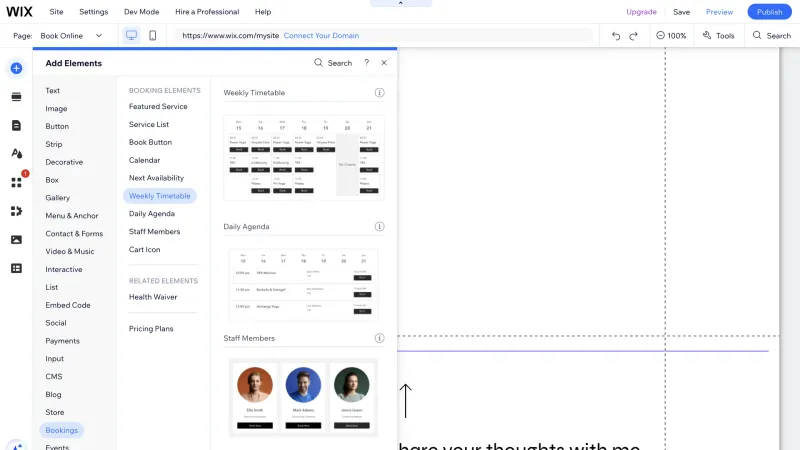
Task: Select Store category in Add Elements
Action: (x=55, y=412)
